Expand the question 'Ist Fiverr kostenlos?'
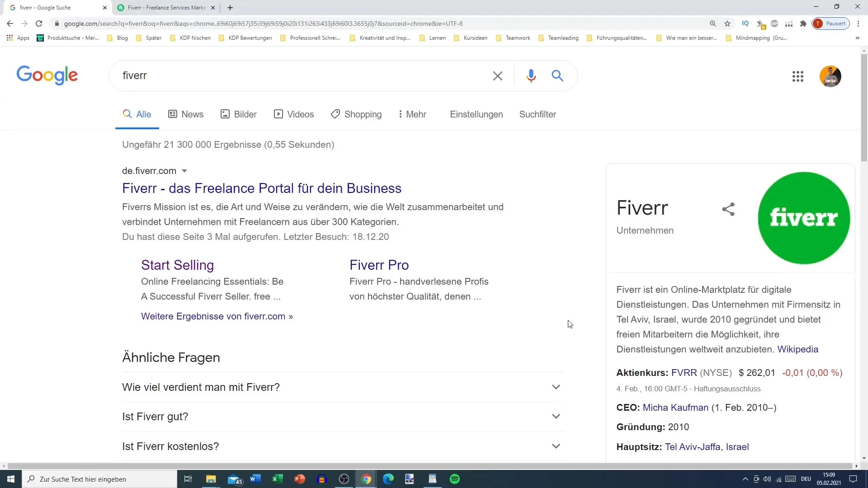The height and width of the screenshot is (488, 868). [x=343, y=446]
